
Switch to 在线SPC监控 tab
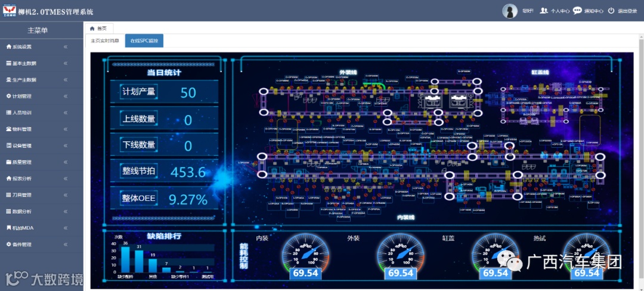point(144,41)
